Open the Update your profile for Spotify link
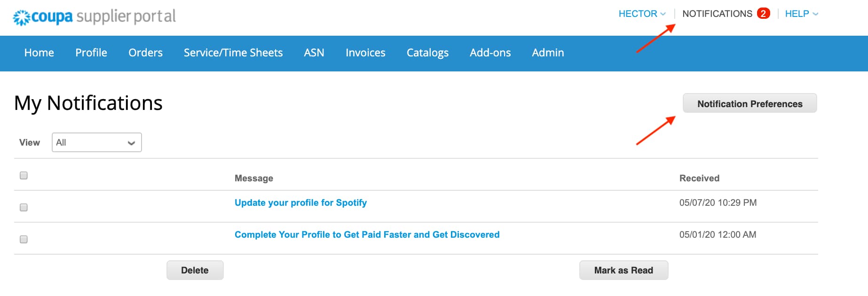The width and height of the screenshot is (868, 296). point(300,203)
